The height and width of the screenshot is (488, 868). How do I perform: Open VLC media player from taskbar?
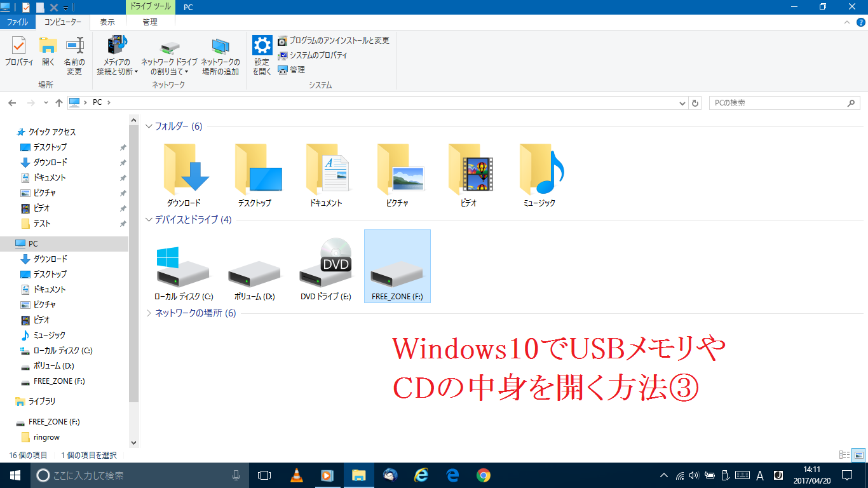[x=296, y=475]
